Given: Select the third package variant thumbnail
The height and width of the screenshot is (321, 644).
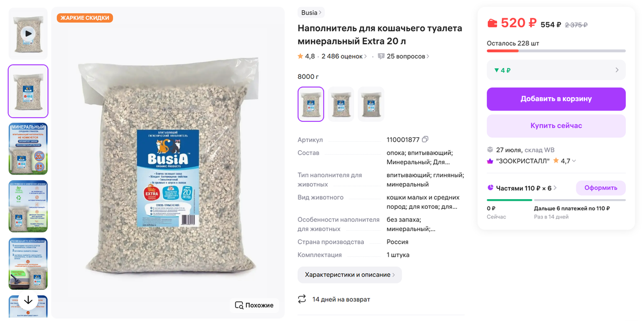Looking at the screenshot, I should click(371, 104).
